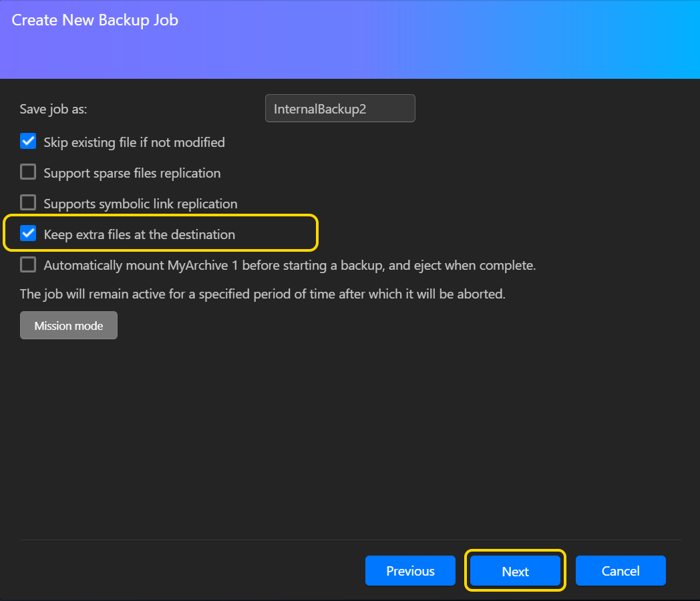Tick the Supports symbolic link replication box
The width and height of the screenshot is (700, 601).
tap(28, 203)
